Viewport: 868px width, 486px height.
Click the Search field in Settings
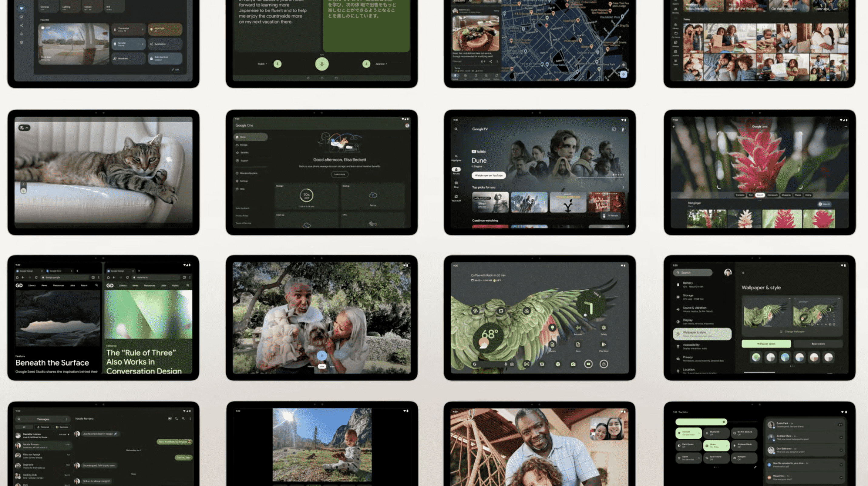pos(693,273)
